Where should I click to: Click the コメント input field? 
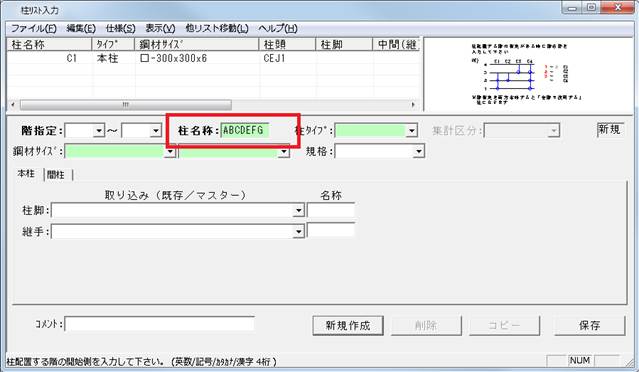point(159,324)
